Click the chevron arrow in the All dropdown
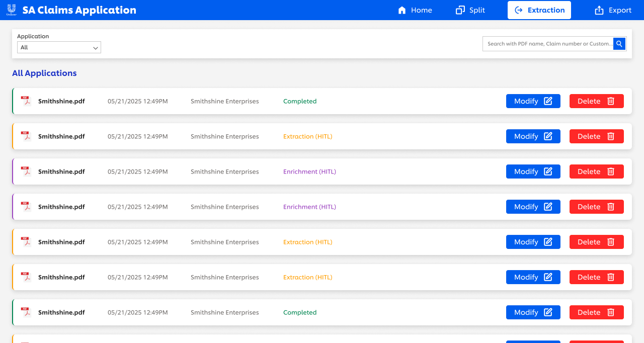 point(95,48)
